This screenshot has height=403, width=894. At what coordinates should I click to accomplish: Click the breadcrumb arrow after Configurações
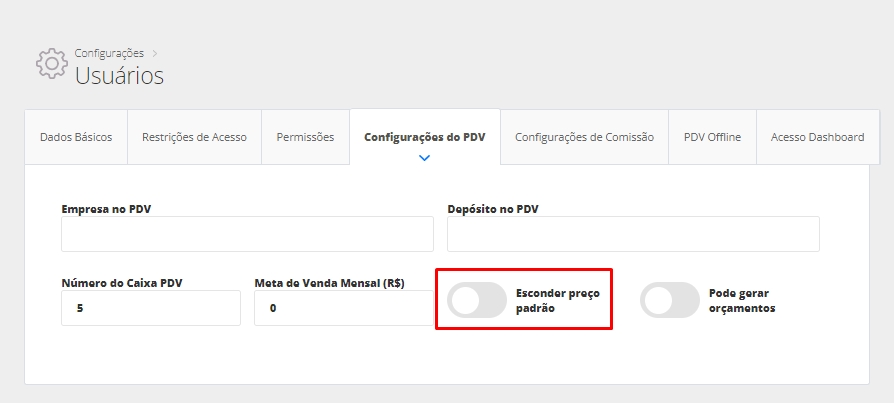(156, 52)
